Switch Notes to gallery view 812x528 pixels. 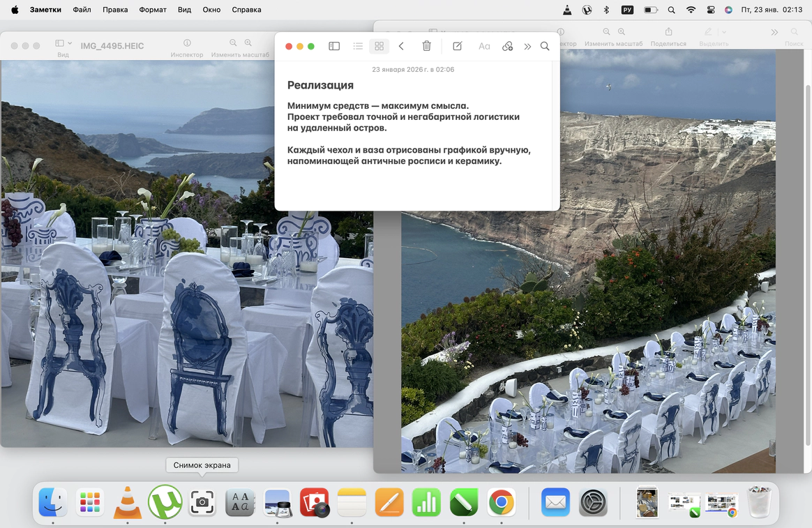pos(379,46)
